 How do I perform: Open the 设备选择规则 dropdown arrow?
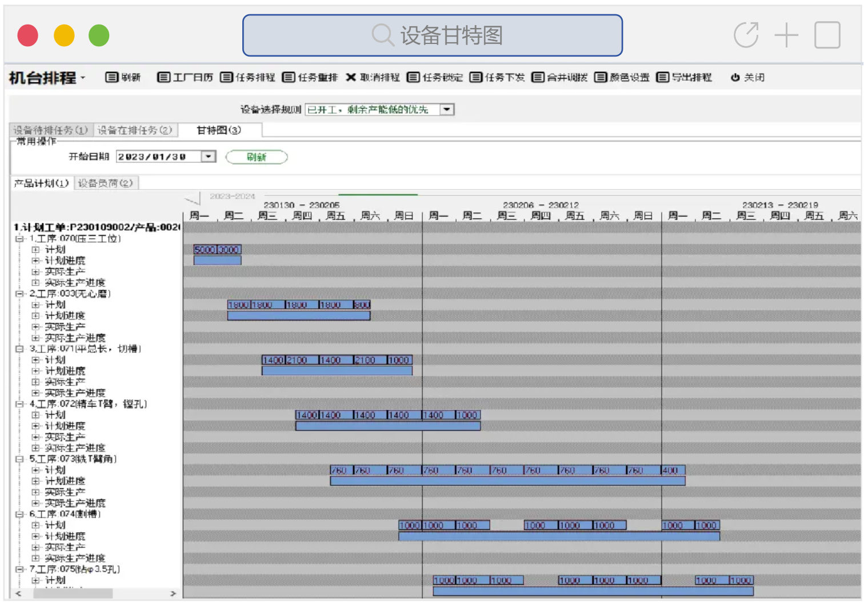(x=447, y=109)
